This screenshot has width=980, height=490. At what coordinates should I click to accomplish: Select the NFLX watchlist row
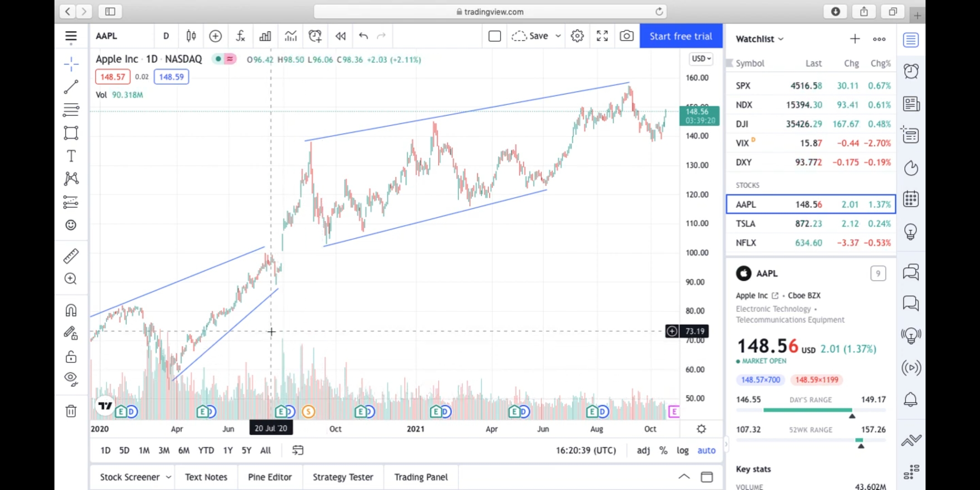click(811, 243)
